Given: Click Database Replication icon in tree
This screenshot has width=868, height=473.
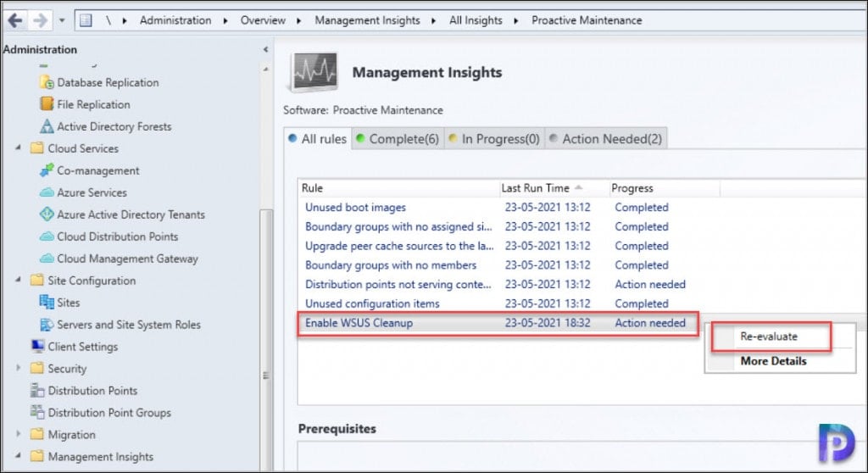Looking at the screenshot, I should point(47,82).
